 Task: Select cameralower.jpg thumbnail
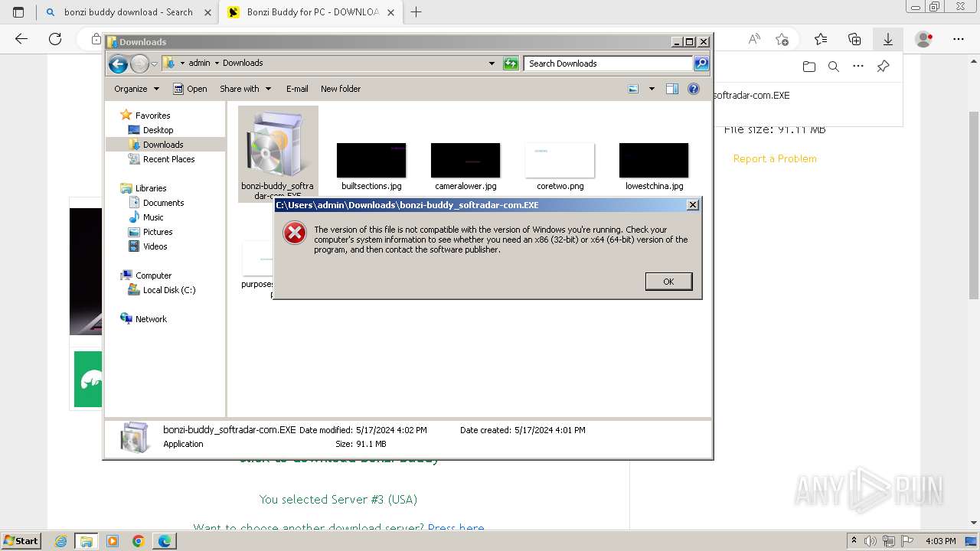tap(465, 160)
